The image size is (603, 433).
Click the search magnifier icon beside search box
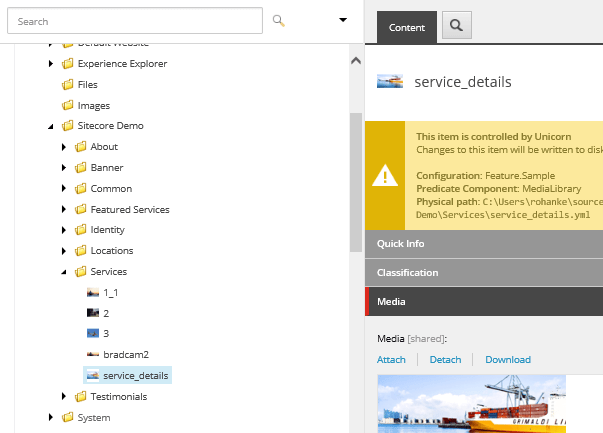pyautogui.click(x=279, y=20)
